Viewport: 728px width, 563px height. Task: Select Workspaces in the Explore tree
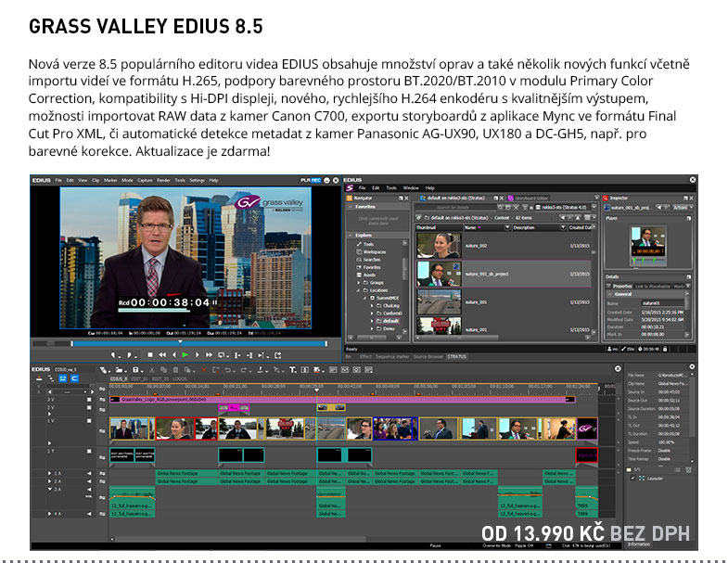pos(375,251)
